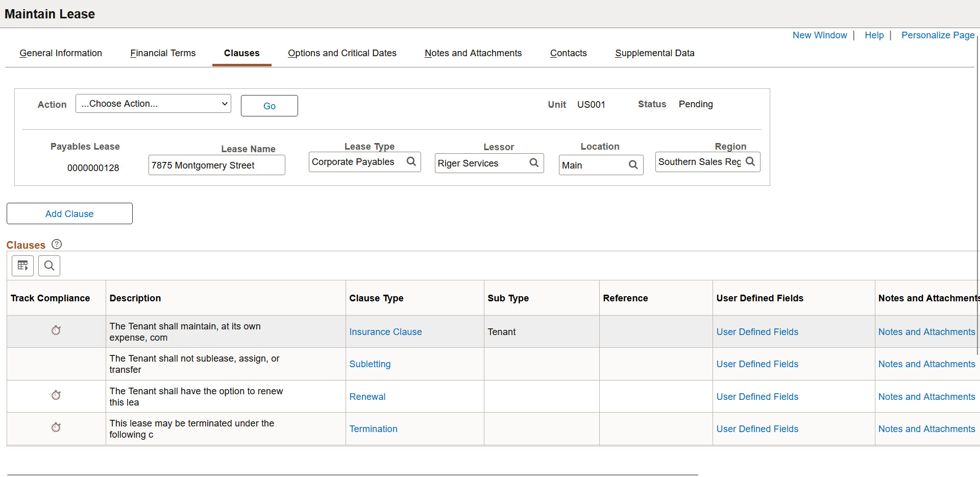980x477 pixels.
Task: Go to the Contacts tab
Action: tap(568, 53)
